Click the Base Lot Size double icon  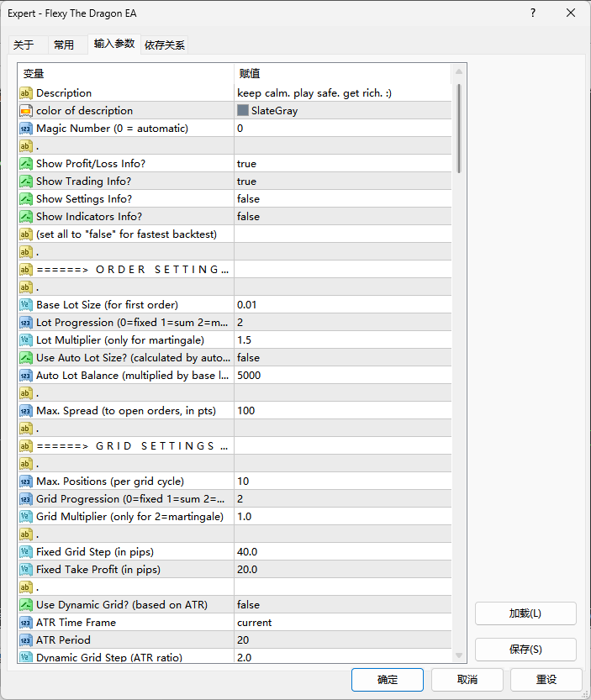click(x=26, y=305)
